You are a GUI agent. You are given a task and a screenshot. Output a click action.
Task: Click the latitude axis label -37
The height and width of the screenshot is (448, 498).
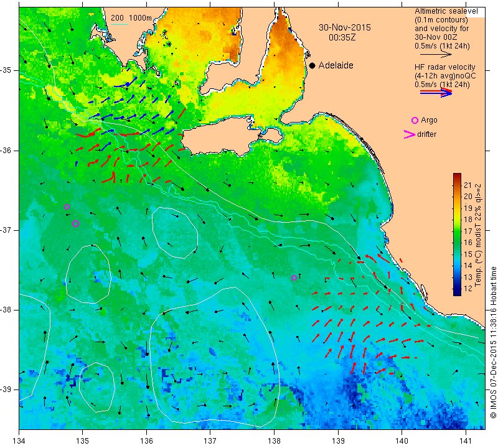point(6,230)
